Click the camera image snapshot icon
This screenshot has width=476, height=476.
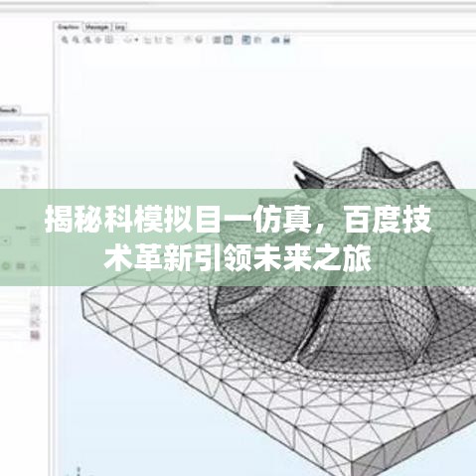point(275,40)
